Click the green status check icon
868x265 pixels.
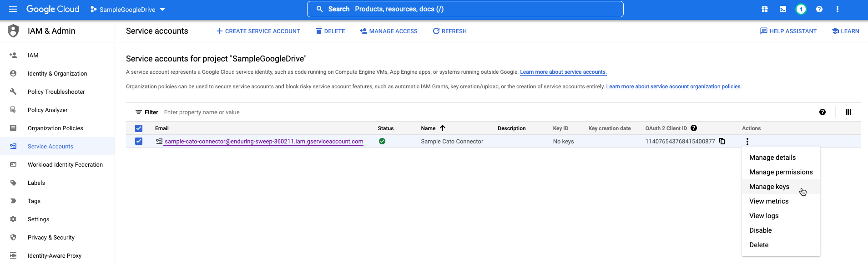(x=382, y=141)
